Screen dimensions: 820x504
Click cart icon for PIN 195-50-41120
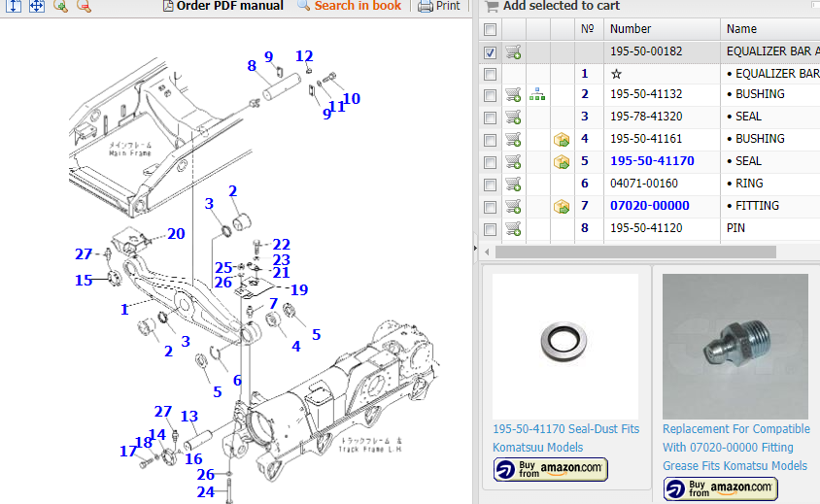click(513, 228)
